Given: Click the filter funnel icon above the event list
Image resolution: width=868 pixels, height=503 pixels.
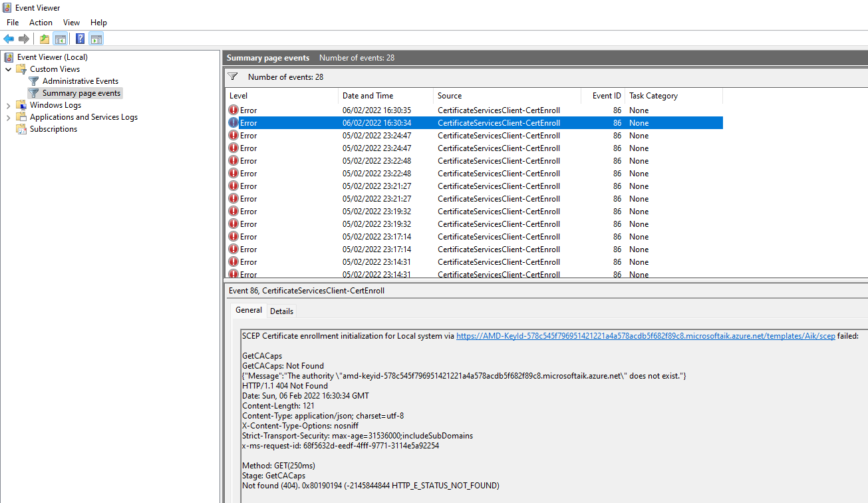Looking at the screenshot, I should pos(233,77).
